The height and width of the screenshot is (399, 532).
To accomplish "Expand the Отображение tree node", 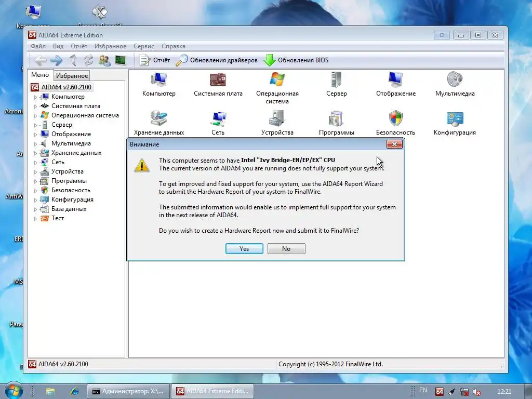I will point(35,135).
